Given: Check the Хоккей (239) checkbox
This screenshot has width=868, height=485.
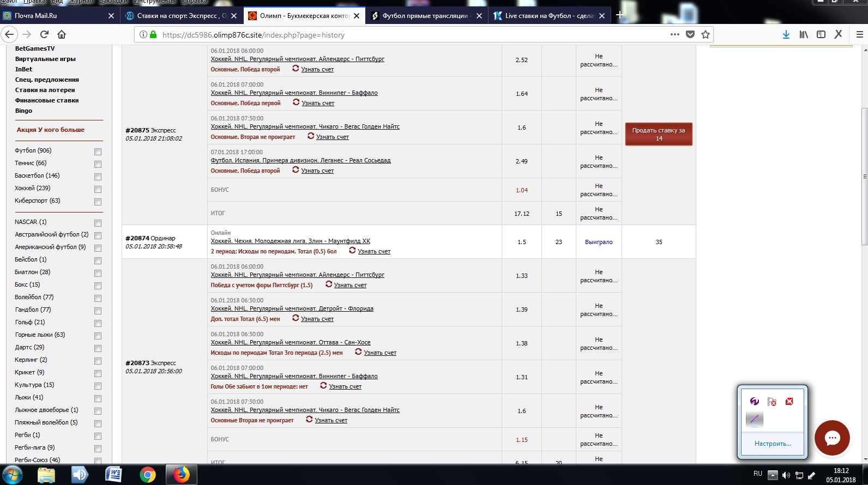Looking at the screenshot, I should (98, 189).
